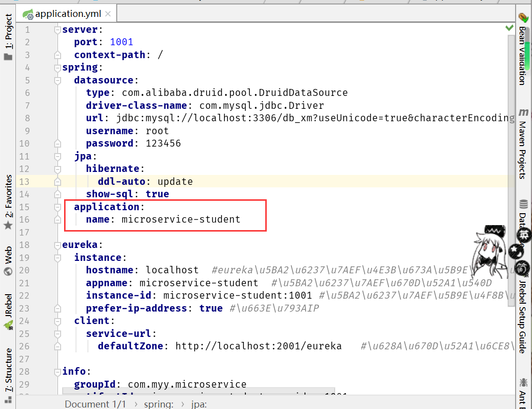Click the green inspection checkmark indicator
Screen dimensions: 532x409
[x=509, y=28]
